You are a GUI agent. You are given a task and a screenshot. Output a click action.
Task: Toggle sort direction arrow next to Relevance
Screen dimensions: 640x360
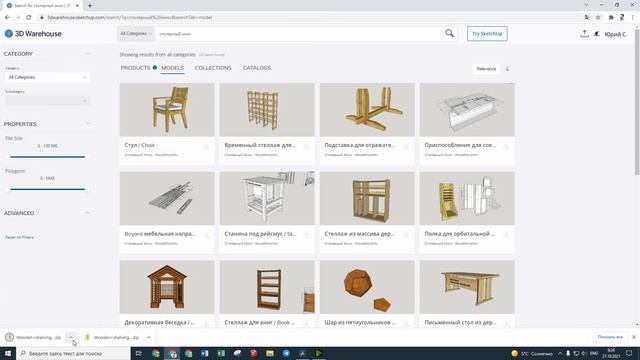[507, 69]
